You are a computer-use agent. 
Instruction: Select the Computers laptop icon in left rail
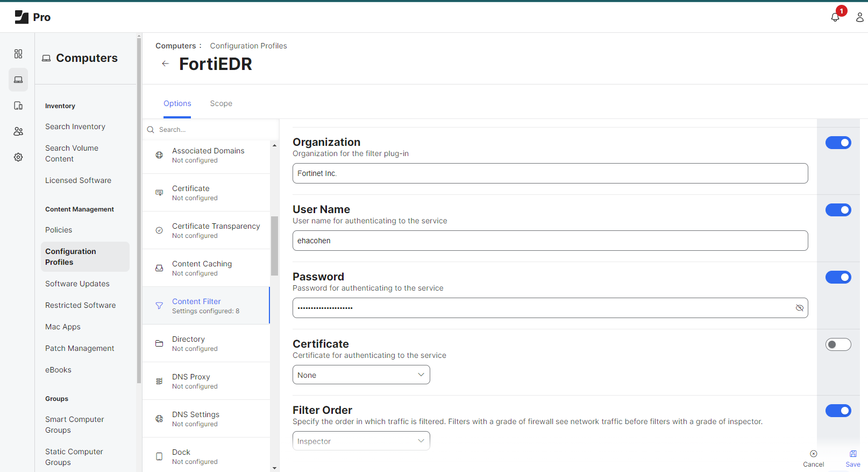tap(18, 80)
